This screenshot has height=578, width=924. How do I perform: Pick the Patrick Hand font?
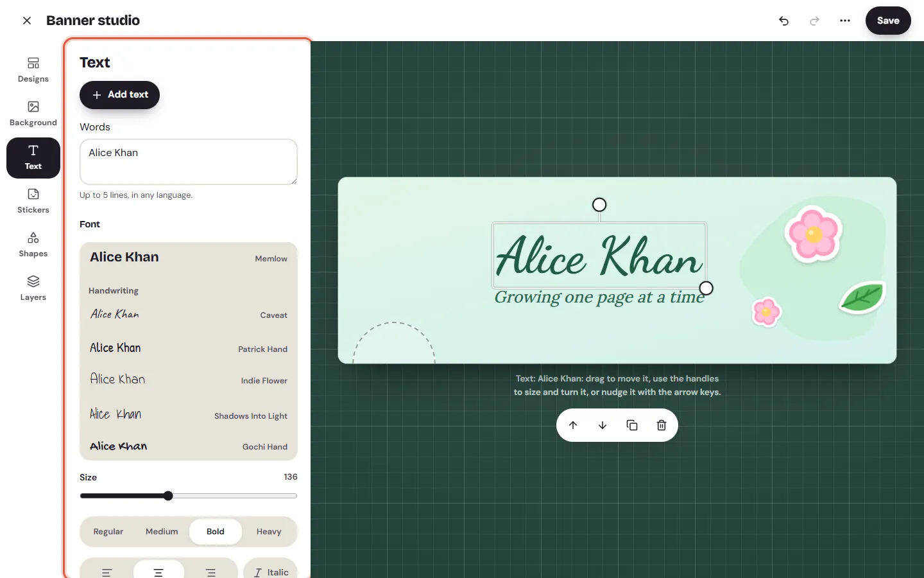click(x=189, y=348)
